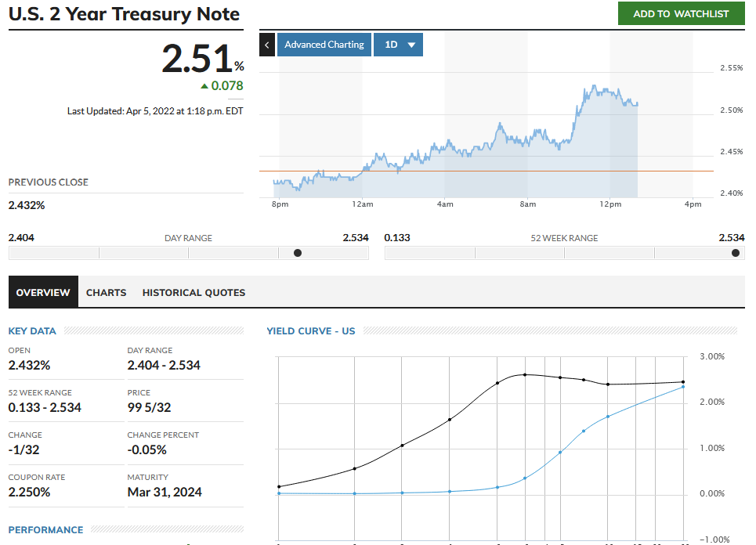Image resolution: width=756 pixels, height=545 pixels.
Task: Click the Add to Watchlist button
Action: 682,13
